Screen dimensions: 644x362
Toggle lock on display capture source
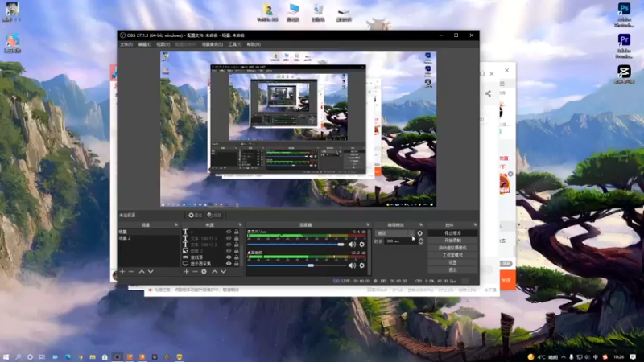click(237, 264)
